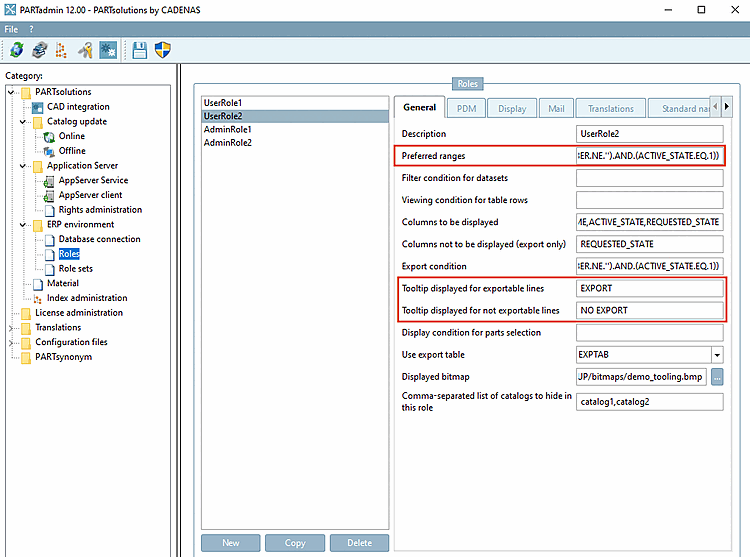
Task: Click the Export condition input field
Action: [650, 266]
